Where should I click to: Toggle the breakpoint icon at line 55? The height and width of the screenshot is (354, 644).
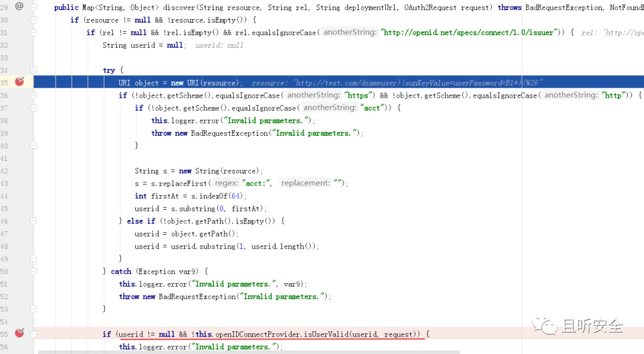click(x=19, y=333)
